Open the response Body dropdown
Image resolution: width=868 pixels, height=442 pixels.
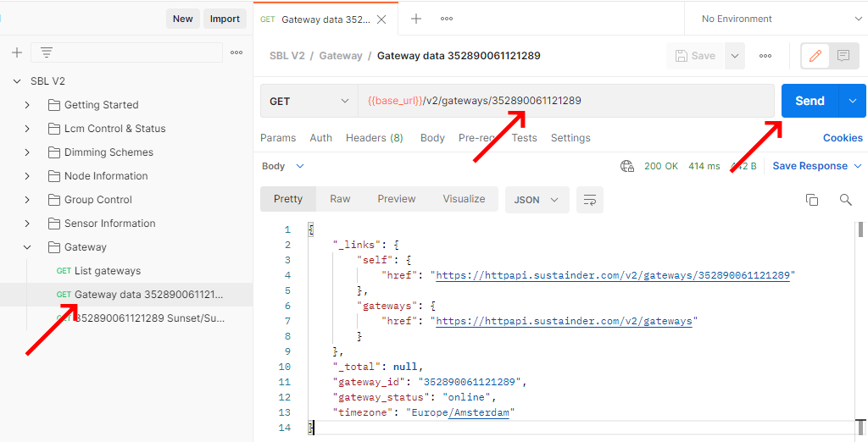click(283, 166)
